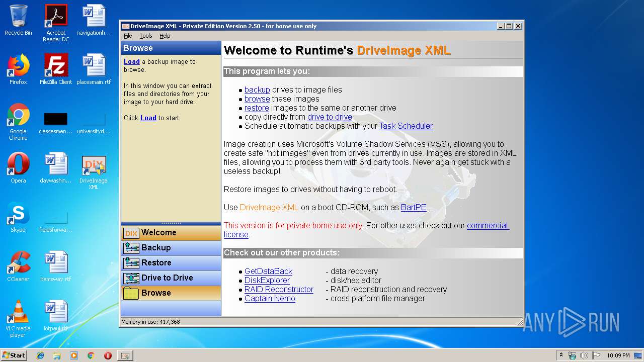
Task: Open the Start menu
Action: pos(14,355)
